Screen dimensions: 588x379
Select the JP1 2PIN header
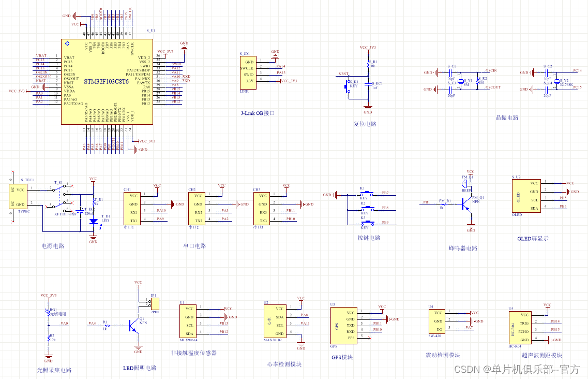[x=155, y=304]
